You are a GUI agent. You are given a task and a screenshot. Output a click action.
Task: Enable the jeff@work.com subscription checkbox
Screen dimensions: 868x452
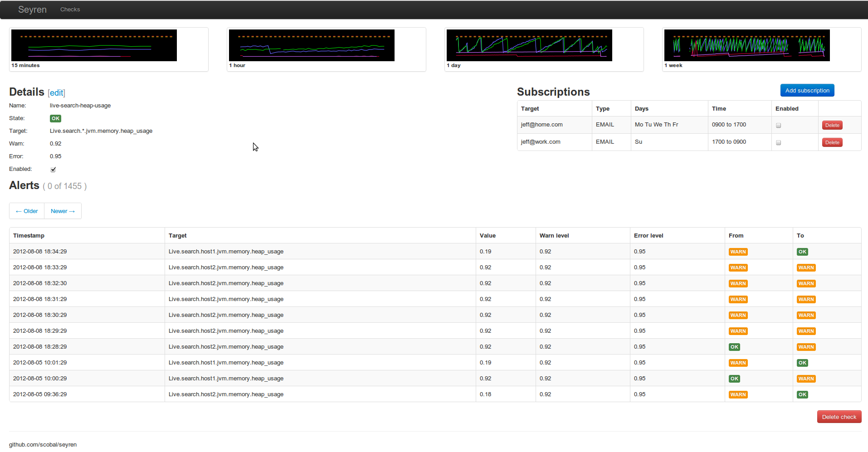click(779, 142)
